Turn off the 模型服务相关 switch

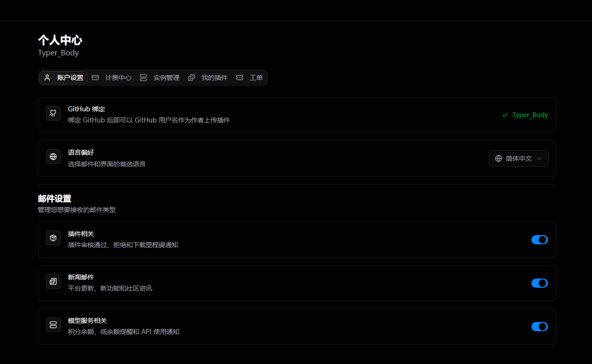[540, 327]
